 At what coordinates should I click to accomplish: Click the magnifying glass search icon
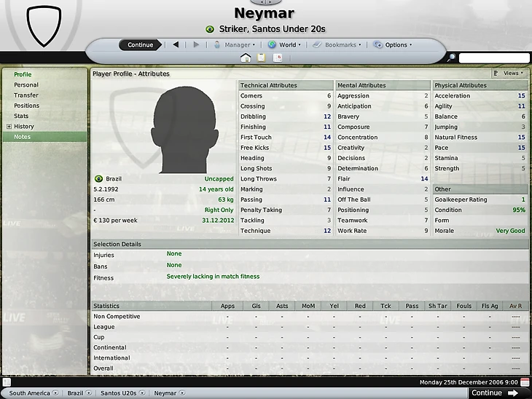click(451, 58)
